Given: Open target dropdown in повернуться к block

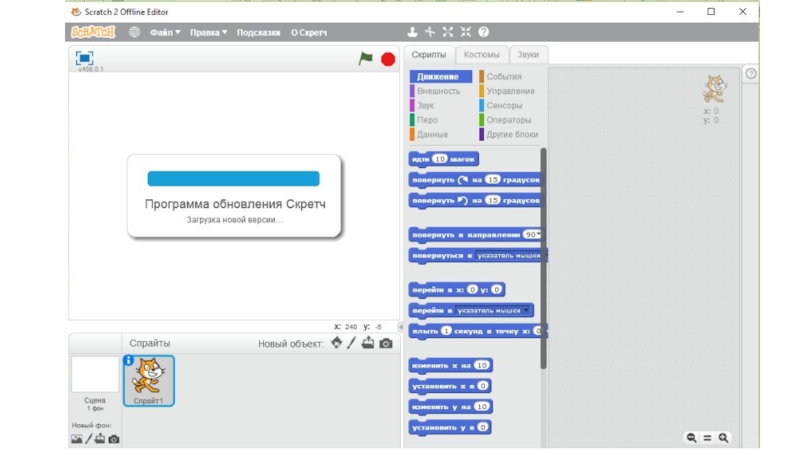Looking at the screenshot, I should [x=508, y=255].
